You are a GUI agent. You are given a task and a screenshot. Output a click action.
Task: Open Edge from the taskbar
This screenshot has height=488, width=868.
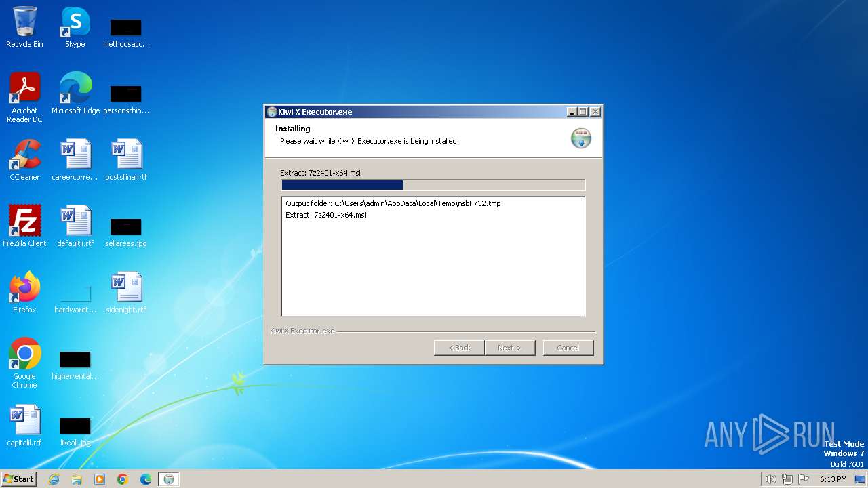[x=146, y=479]
